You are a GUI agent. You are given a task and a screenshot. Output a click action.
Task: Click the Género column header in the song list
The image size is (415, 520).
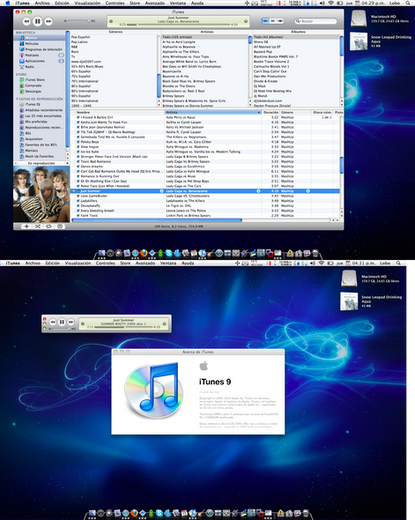(x=295, y=113)
